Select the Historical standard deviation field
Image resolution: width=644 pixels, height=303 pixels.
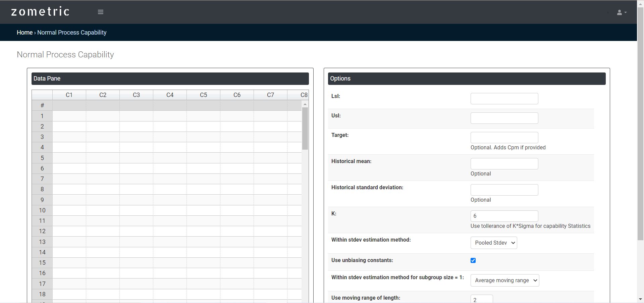[x=504, y=190]
